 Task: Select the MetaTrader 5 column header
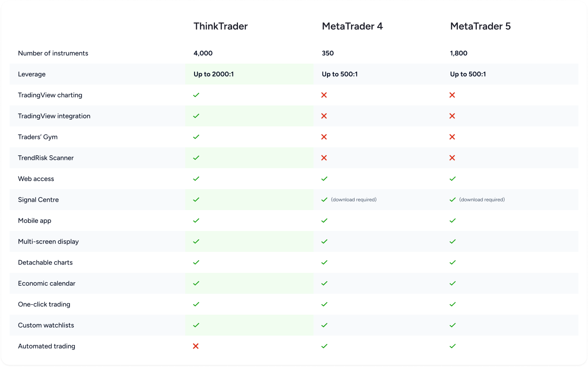pyautogui.click(x=480, y=26)
